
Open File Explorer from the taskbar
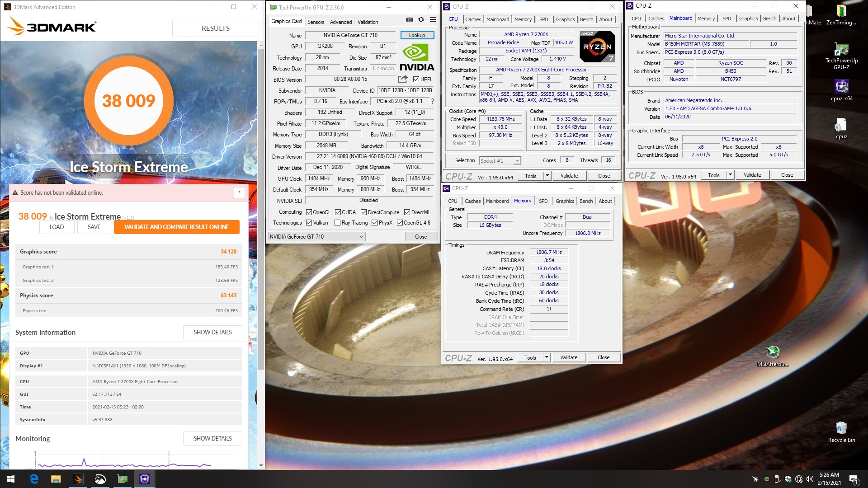coord(56,479)
